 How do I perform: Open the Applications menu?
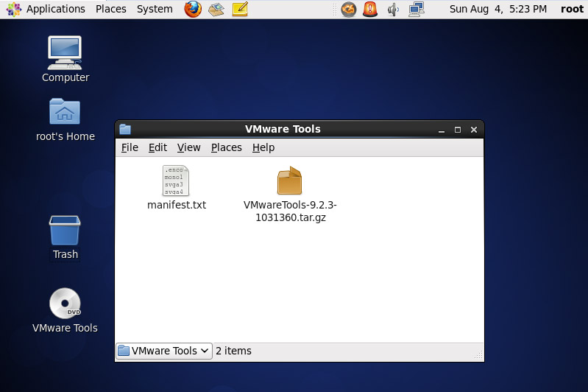55,9
